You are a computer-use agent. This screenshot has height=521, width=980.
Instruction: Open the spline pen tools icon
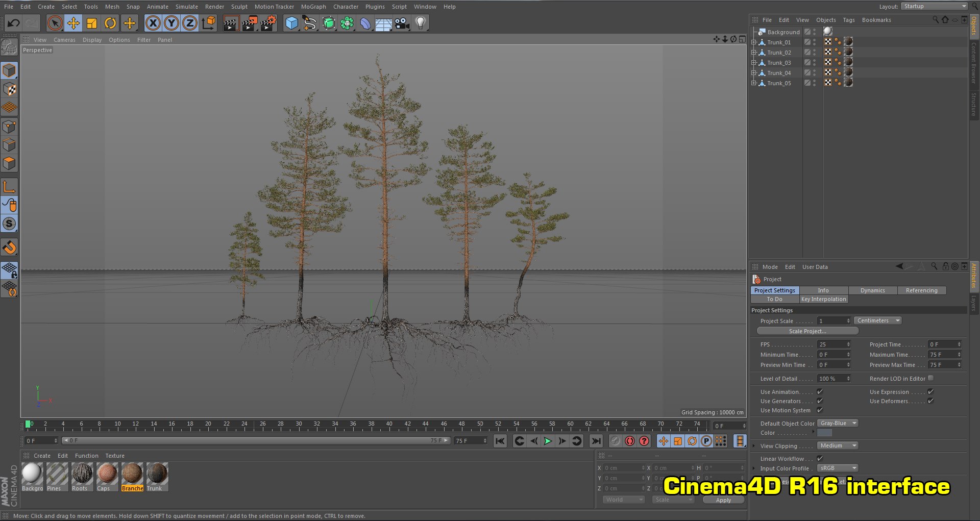pos(310,23)
